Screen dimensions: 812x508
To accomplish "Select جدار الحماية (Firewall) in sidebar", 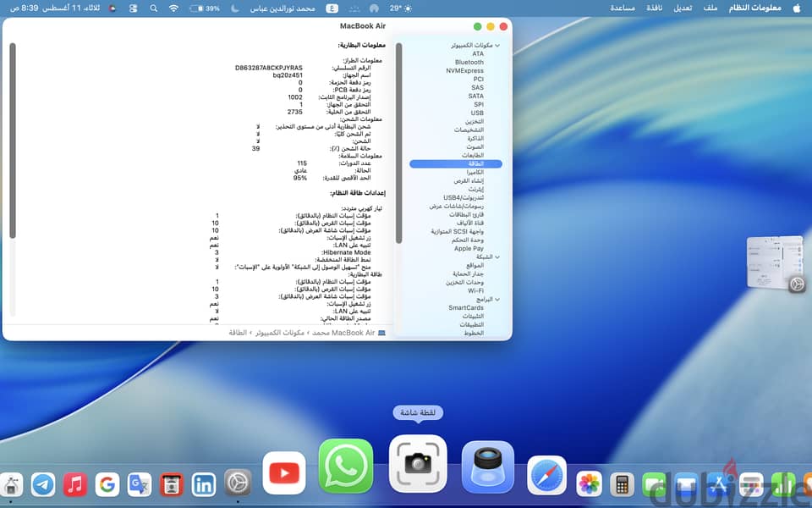I will click(x=468, y=273).
